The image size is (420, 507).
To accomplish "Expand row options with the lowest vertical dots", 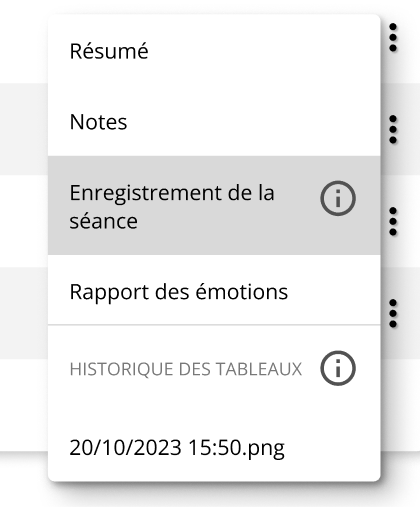I will (393, 313).
